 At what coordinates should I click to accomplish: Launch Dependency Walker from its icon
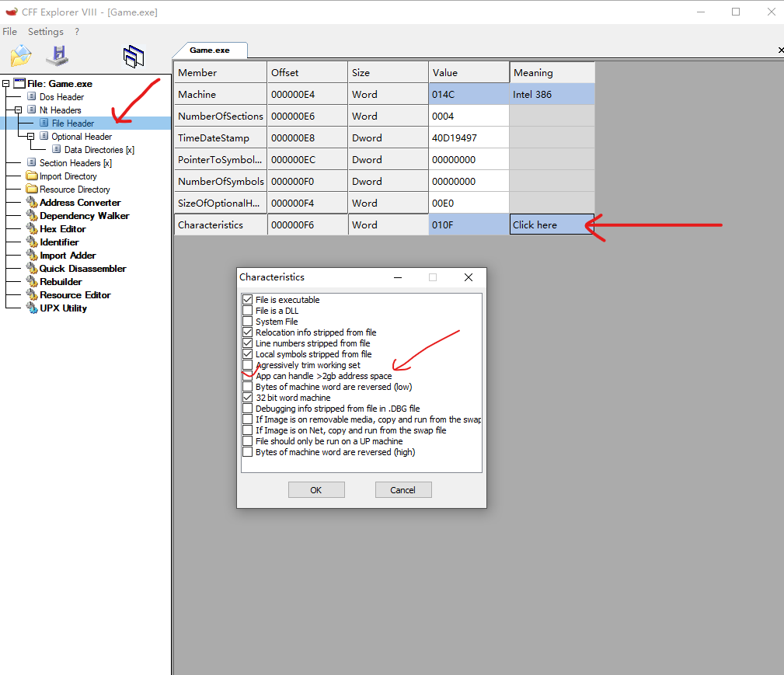pyautogui.click(x=32, y=215)
